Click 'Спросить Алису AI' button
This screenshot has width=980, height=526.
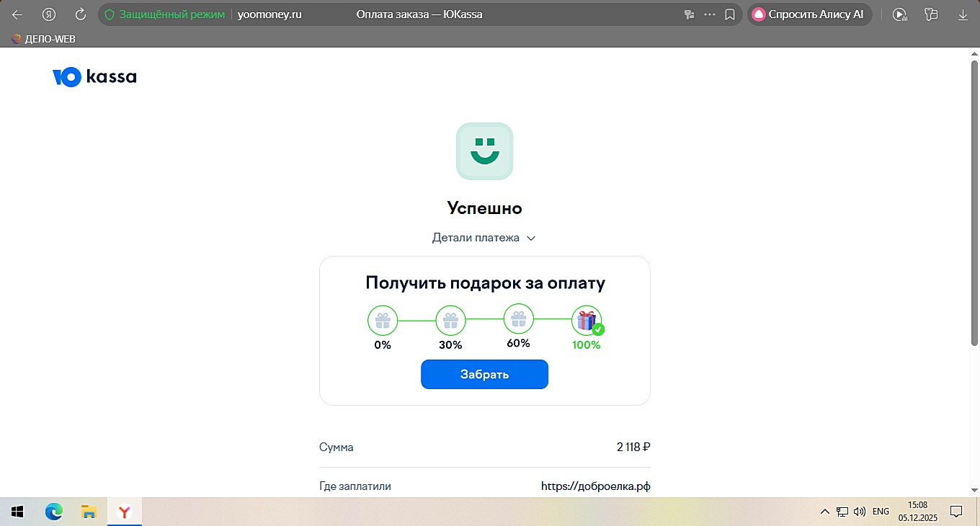coord(808,14)
